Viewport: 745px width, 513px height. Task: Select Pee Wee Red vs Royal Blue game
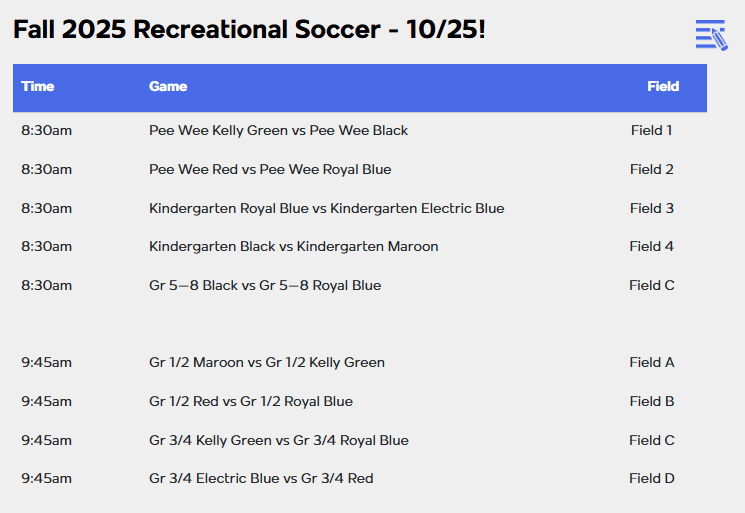coord(270,170)
